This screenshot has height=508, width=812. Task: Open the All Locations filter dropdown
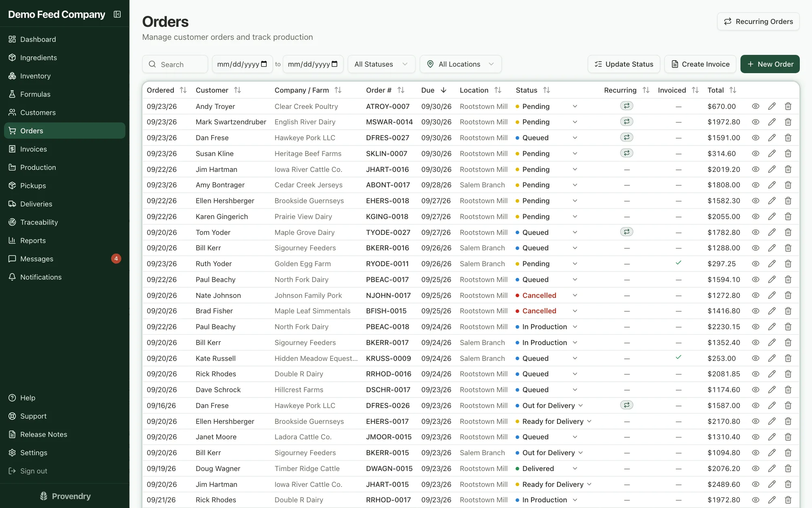click(x=460, y=64)
